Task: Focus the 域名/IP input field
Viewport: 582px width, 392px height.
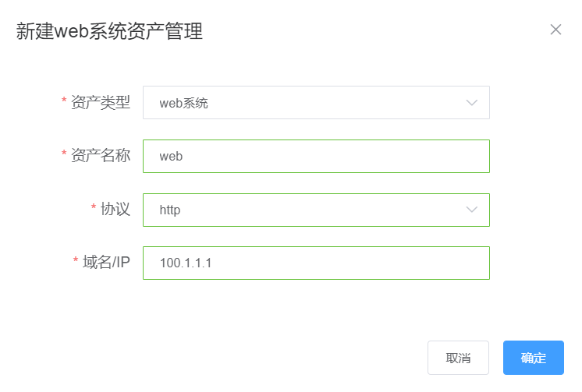Action: 316,263
